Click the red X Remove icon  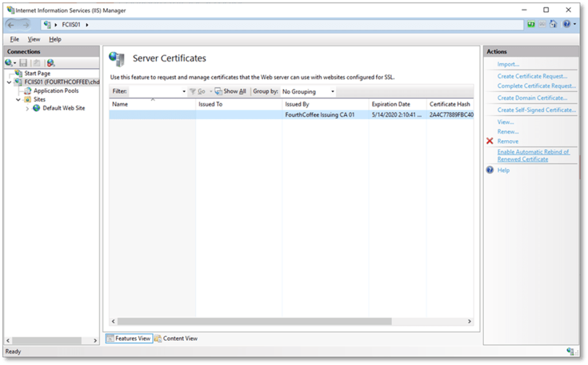point(490,141)
